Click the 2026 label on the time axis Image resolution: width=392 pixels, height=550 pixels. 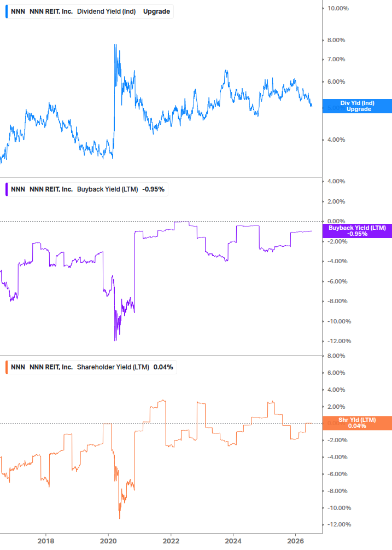click(x=296, y=541)
